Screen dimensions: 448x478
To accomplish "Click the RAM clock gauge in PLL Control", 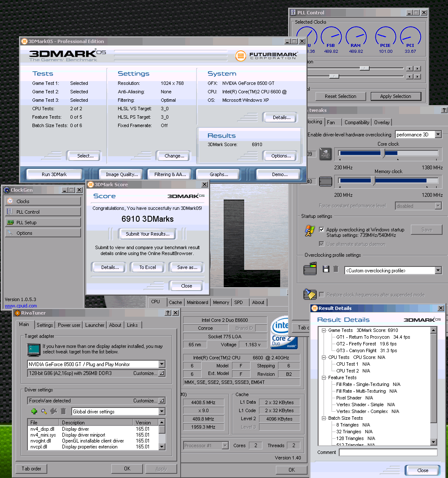I will tap(356, 37).
